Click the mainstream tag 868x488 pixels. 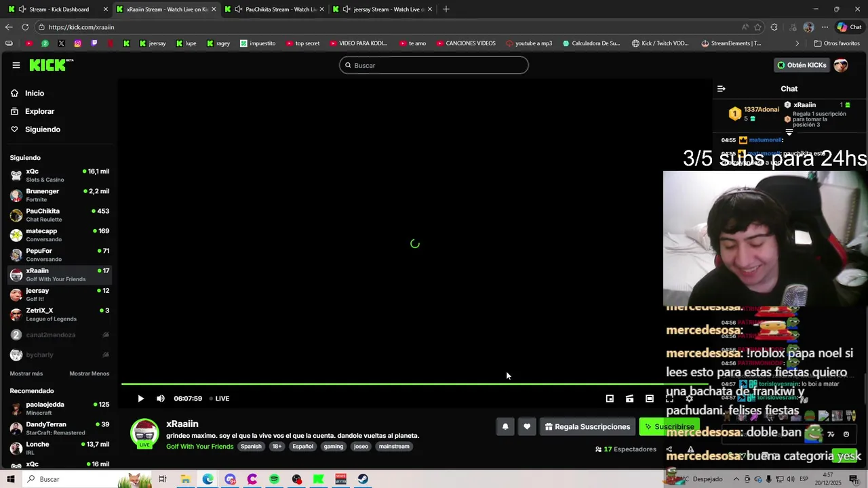point(394,447)
